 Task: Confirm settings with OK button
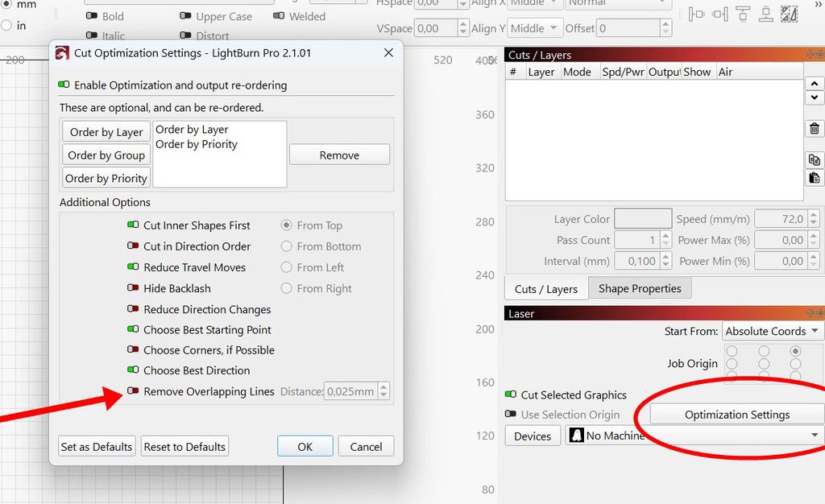pos(305,446)
